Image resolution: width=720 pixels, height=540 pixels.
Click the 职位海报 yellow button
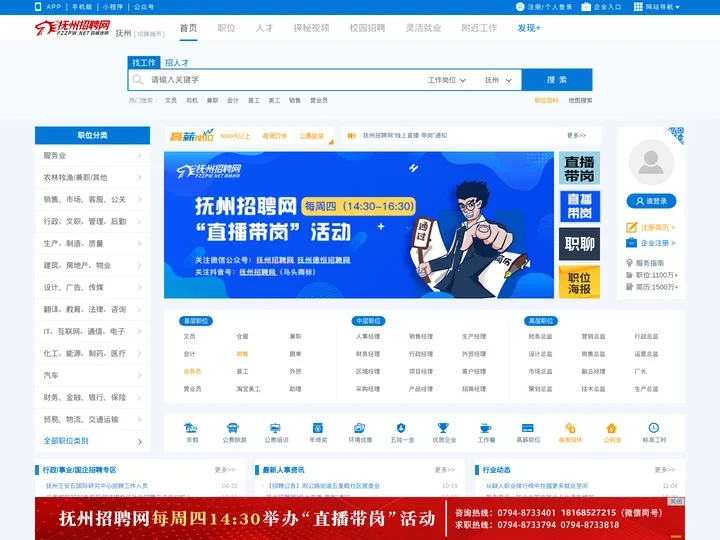click(579, 282)
